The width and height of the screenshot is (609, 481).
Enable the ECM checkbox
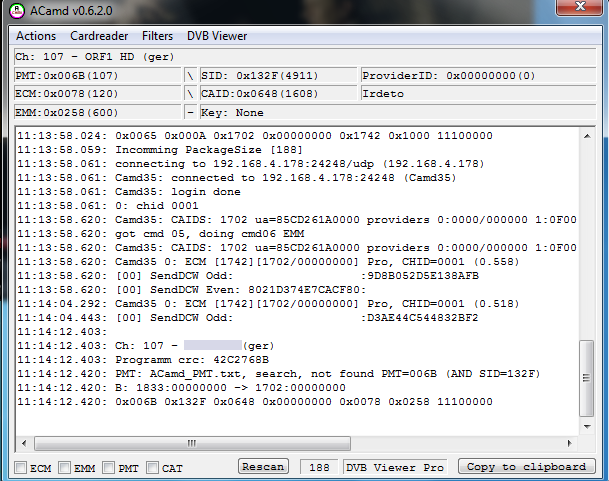pyautogui.click(x=20, y=467)
